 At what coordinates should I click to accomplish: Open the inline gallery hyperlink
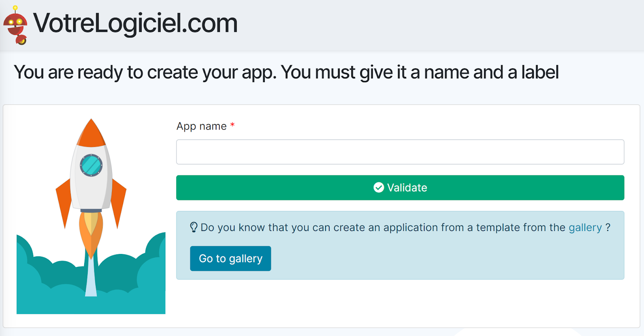tap(585, 227)
